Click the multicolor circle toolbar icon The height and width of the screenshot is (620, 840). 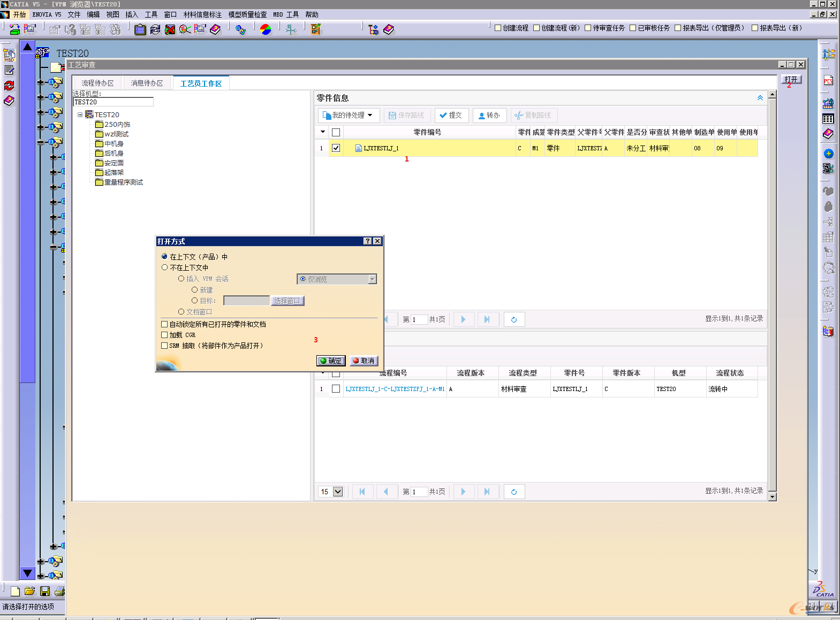pyautogui.click(x=266, y=29)
